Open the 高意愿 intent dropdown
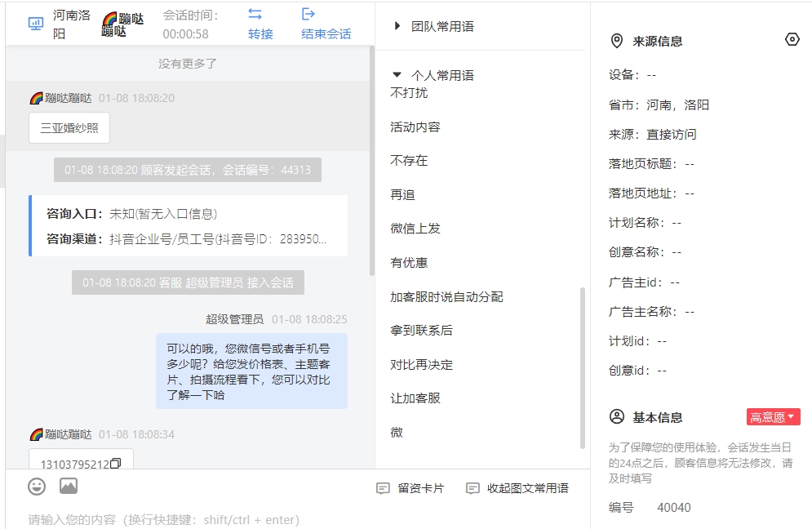 [x=773, y=417]
